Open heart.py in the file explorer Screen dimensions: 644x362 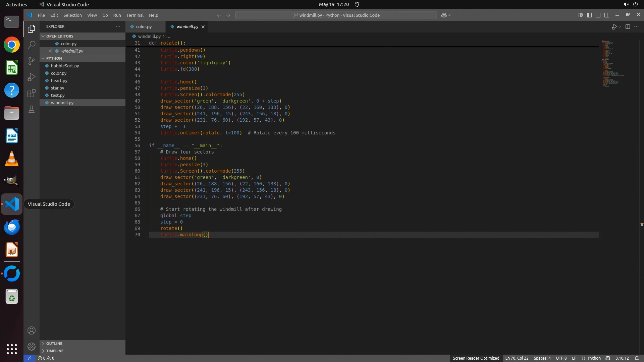59,80
